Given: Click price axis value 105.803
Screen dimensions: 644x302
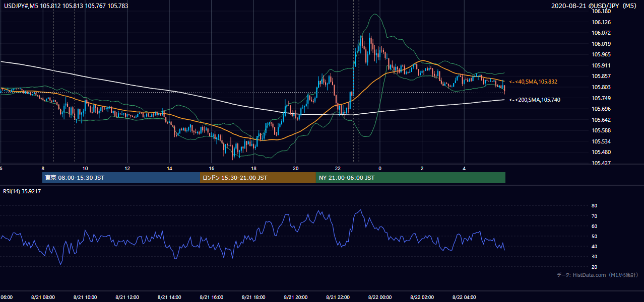Looking at the screenshot, I should pyautogui.click(x=601, y=87).
